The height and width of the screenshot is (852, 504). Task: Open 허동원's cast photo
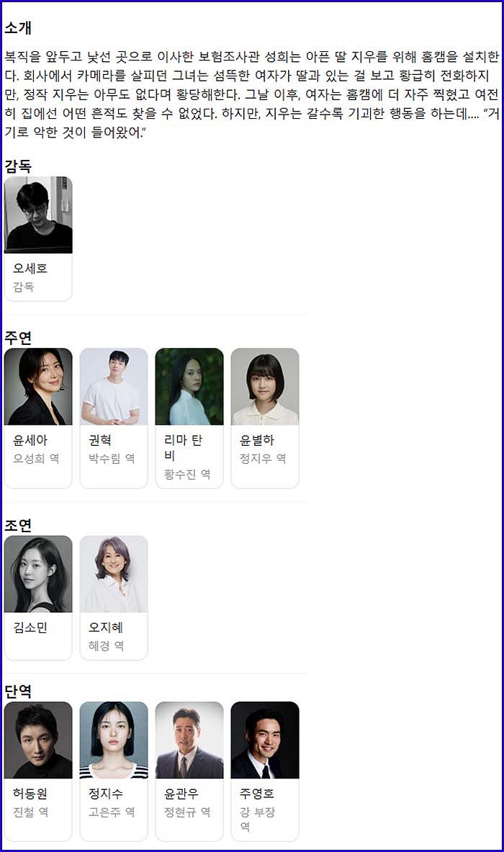[x=38, y=740]
